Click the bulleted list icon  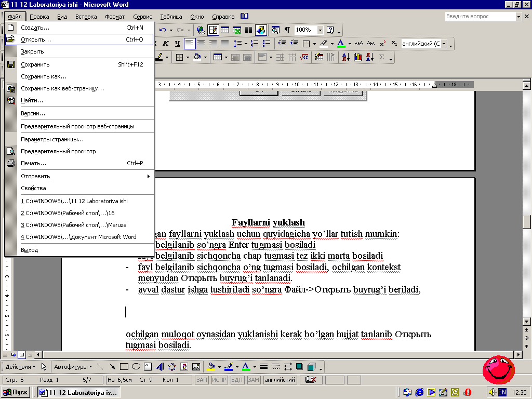point(267,44)
